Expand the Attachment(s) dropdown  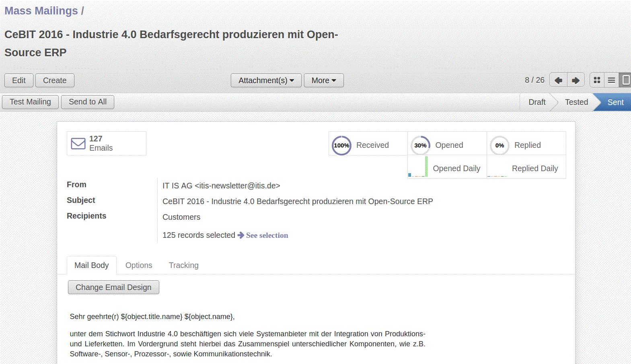click(266, 80)
